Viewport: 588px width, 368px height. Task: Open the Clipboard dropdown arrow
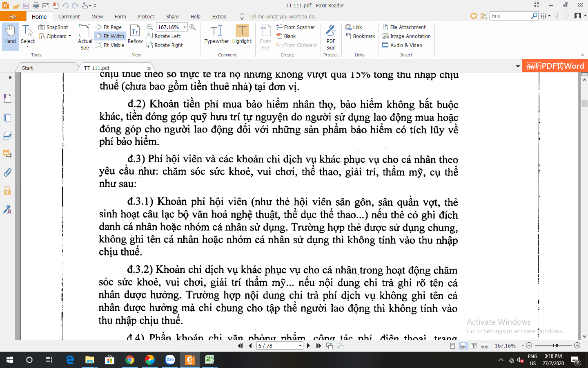[70, 36]
